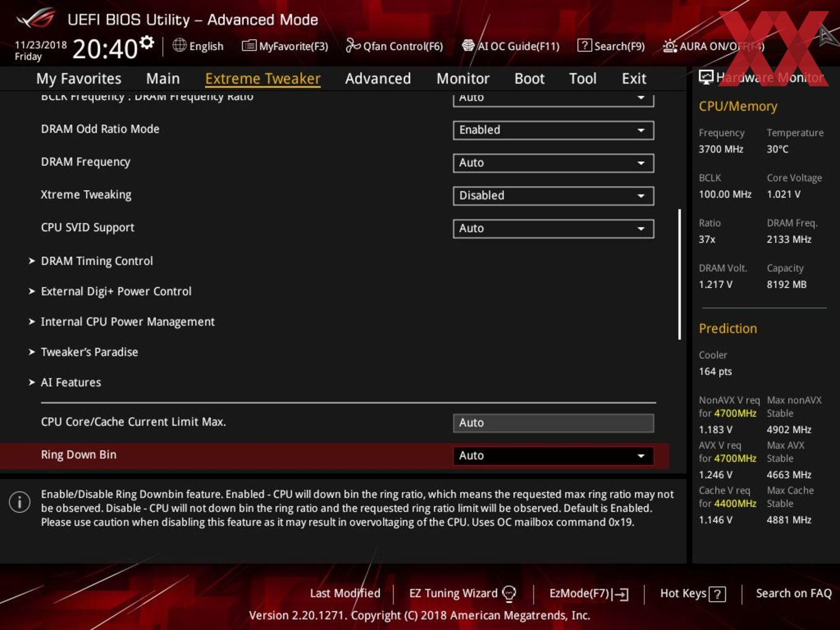Viewport: 840px width, 630px height.
Task: Switch to Advanced tab
Action: pyautogui.click(x=378, y=78)
